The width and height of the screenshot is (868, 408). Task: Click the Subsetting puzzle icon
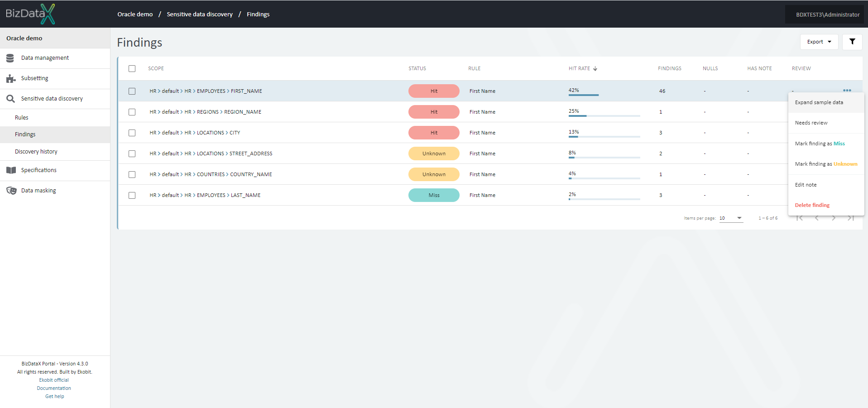pyautogui.click(x=11, y=78)
